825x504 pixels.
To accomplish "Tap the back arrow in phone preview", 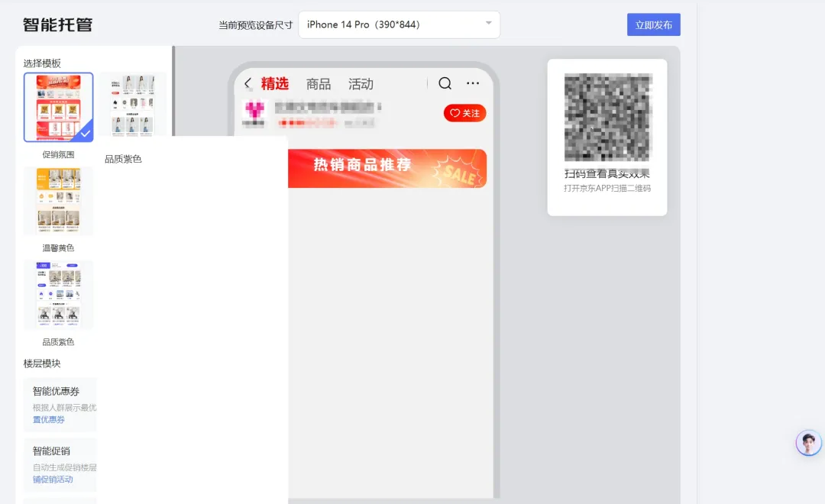I will tap(247, 84).
